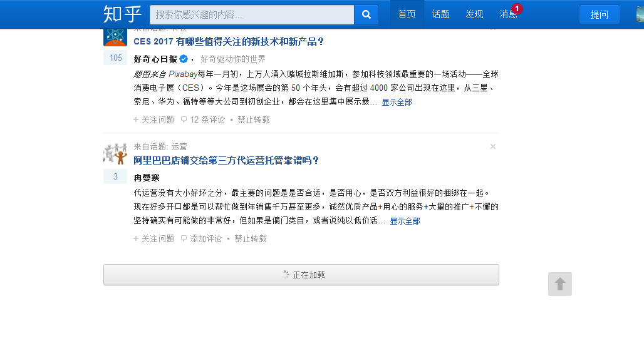Open author 好奇心日报 profile

point(155,59)
